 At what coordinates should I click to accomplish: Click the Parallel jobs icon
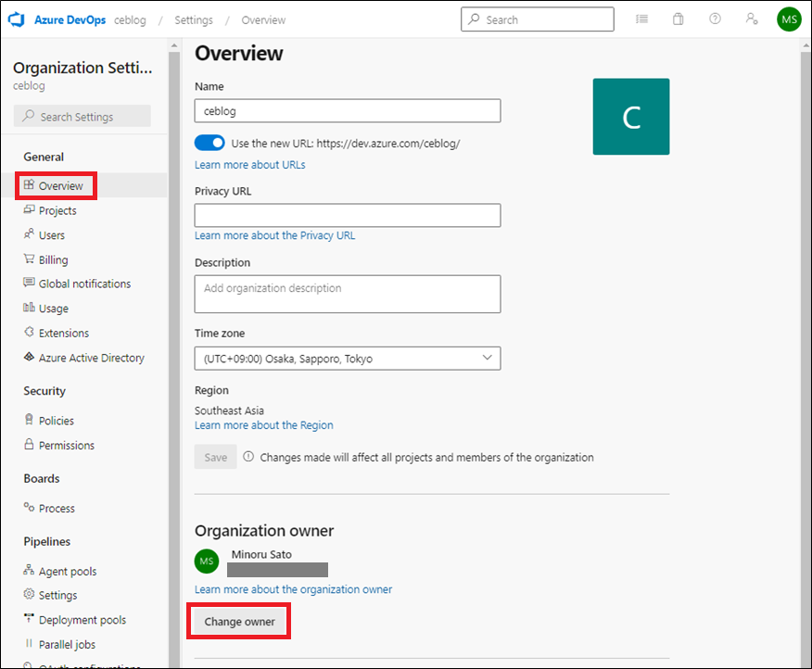[29, 644]
